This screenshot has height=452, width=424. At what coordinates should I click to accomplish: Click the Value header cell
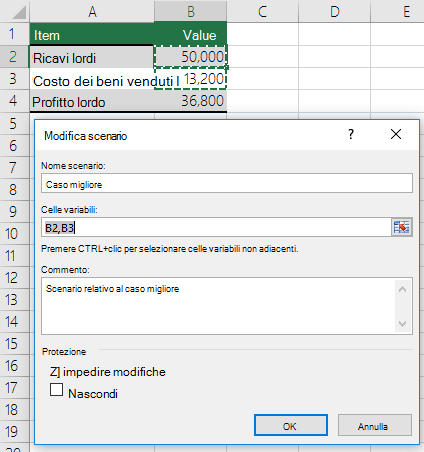point(191,34)
